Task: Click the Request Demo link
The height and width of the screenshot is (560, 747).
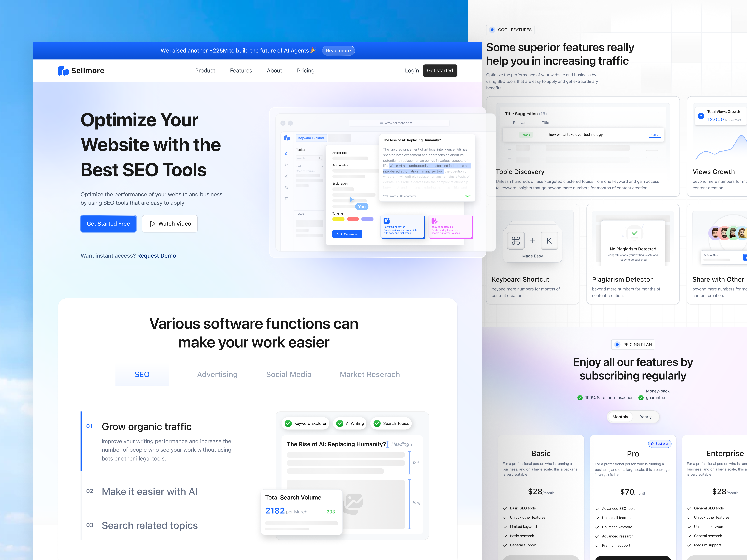Action: pos(156,256)
